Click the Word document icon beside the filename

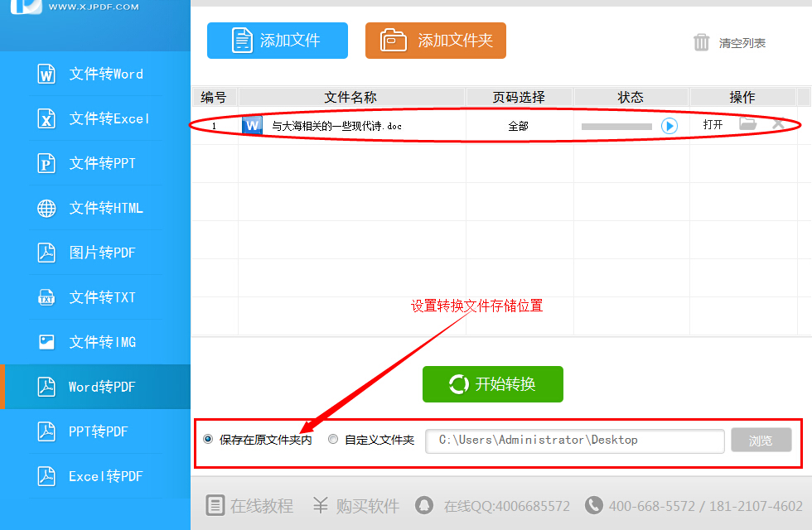click(x=252, y=126)
